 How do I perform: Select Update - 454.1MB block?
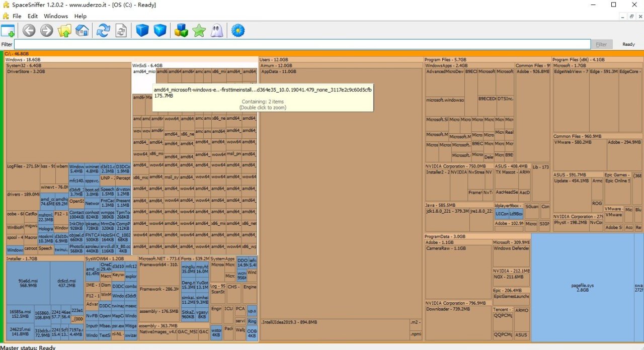coord(572,196)
